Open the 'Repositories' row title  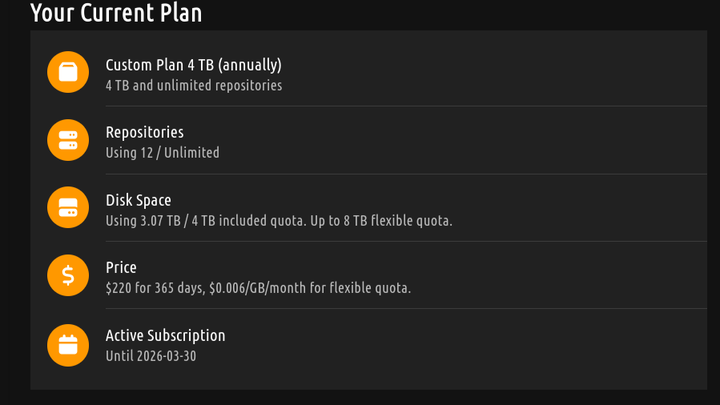(x=145, y=132)
